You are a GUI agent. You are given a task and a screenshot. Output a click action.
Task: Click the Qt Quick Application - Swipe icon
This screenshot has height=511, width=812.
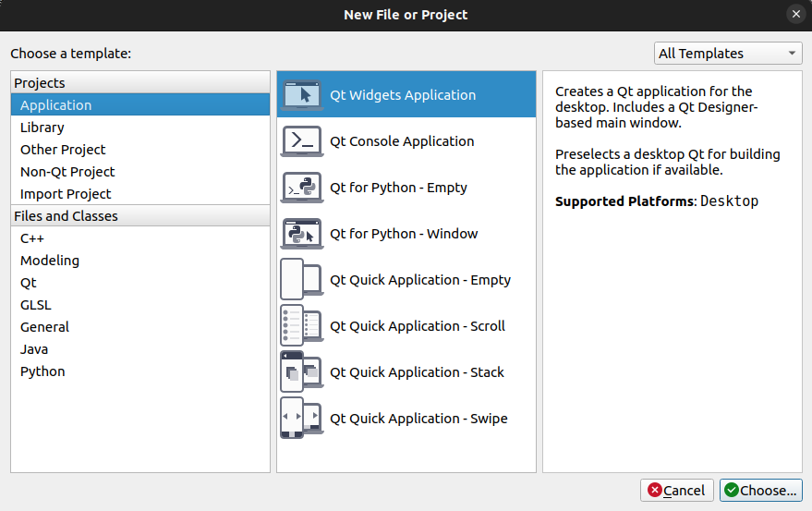pyautogui.click(x=301, y=419)
